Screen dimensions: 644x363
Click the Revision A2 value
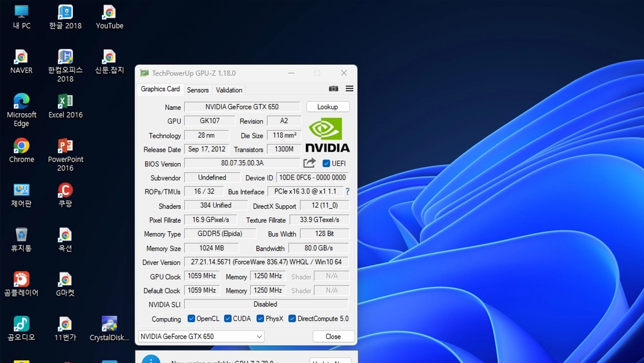284,121
